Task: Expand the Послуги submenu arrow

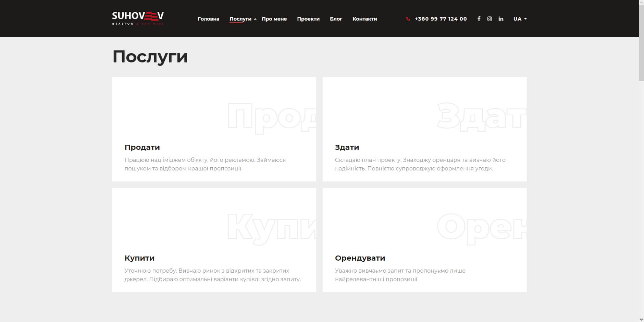Action: (255, 19)
